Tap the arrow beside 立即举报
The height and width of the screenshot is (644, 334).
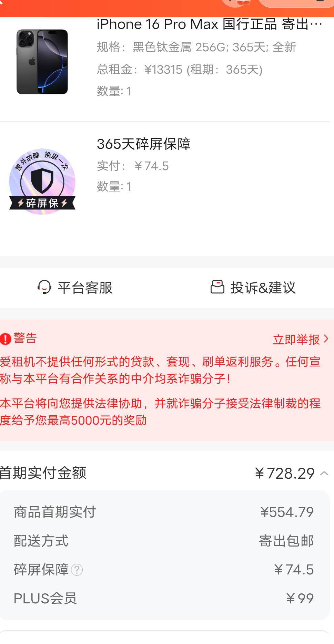click(x=326, y=339)
